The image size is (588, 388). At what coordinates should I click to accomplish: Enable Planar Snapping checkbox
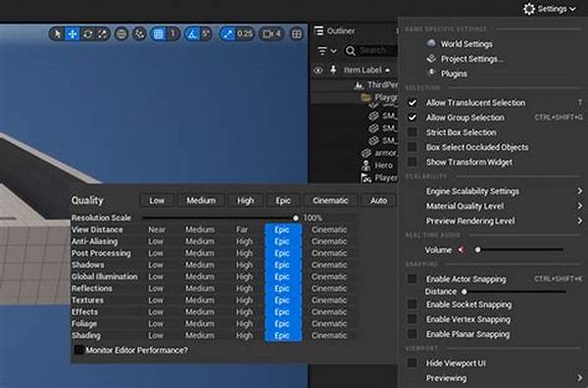[413, 334]
